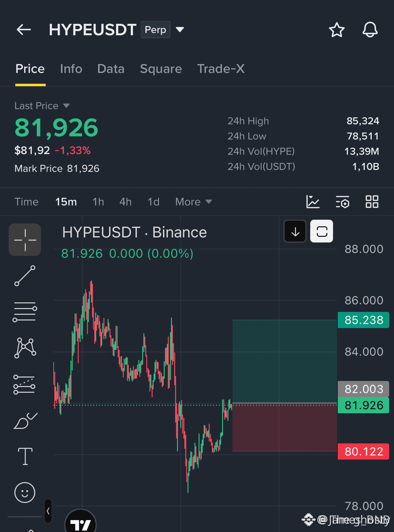Click the -1,33% change value
Screen dimensions: 394x532
point(73,151)
